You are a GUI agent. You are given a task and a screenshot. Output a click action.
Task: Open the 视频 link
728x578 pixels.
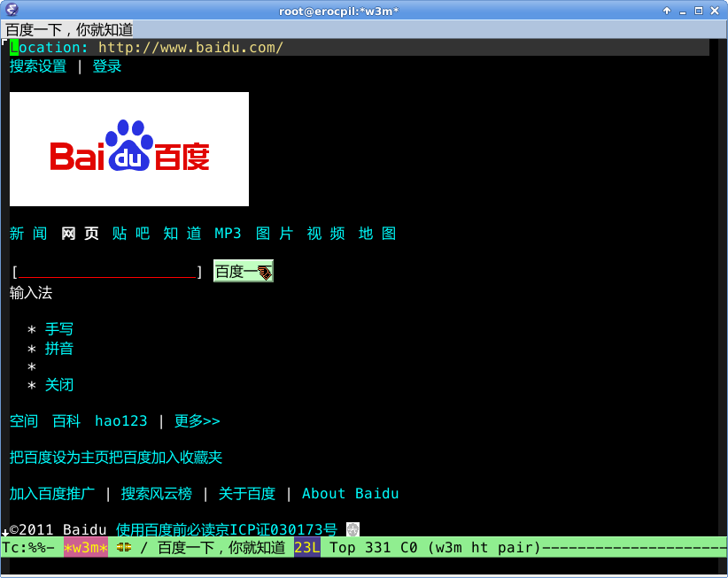click(326, 234)
